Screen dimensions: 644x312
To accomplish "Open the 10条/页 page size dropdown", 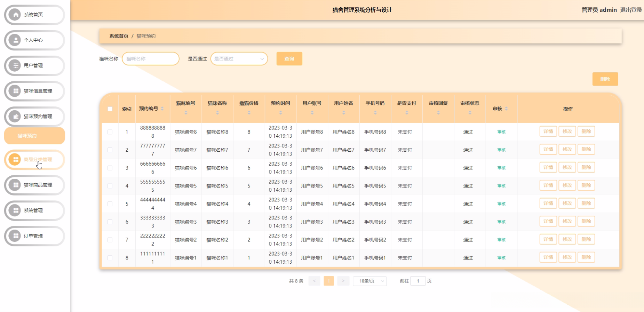I will tap(369, 281).
